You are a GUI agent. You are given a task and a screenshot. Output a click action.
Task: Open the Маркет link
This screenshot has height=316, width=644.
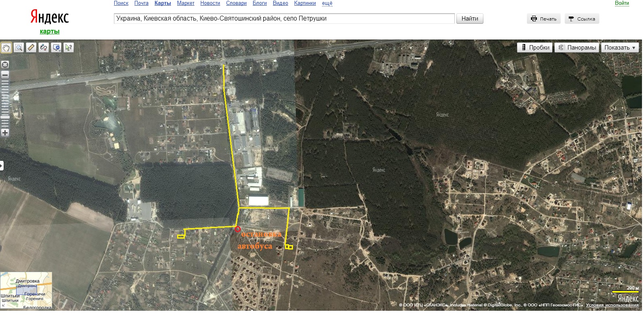click(186, 3)
